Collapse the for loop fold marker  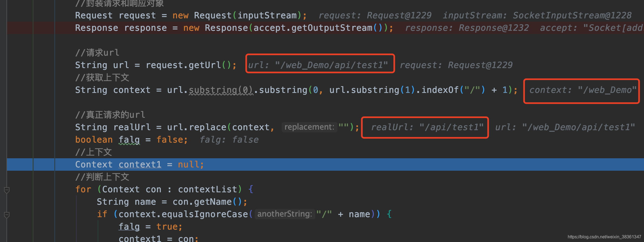point(7,190)
